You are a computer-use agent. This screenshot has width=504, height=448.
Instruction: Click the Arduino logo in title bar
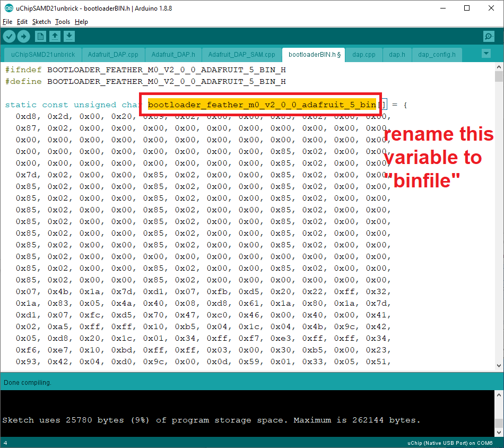point(8,8)
